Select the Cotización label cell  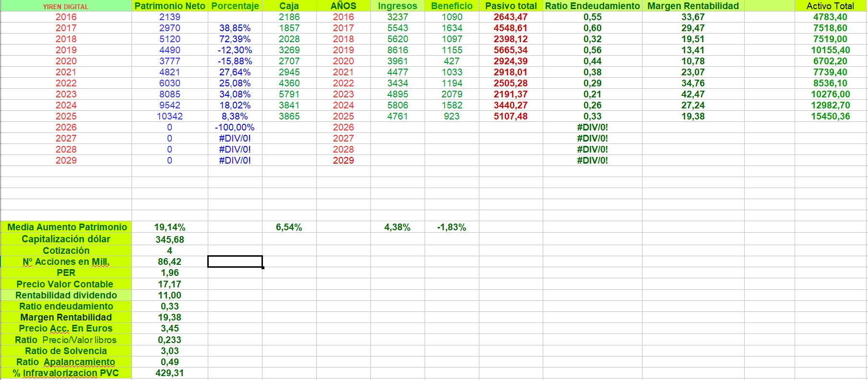tap(66, 250)
